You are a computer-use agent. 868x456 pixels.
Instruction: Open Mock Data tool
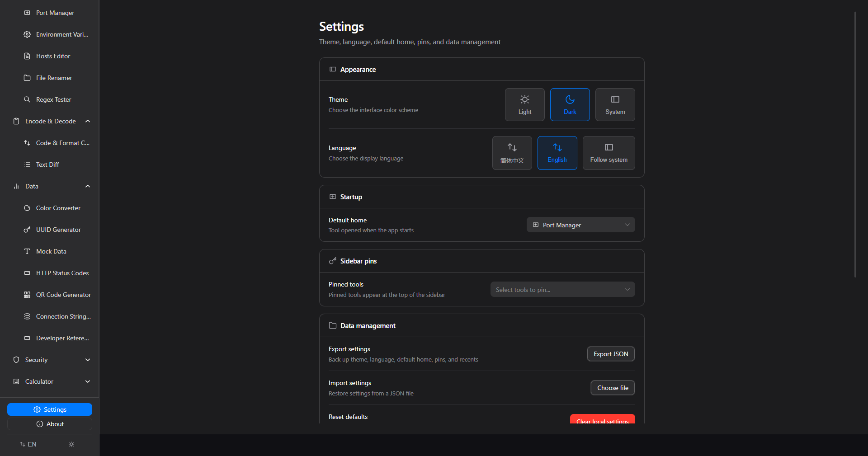click(x=50, y=251)
